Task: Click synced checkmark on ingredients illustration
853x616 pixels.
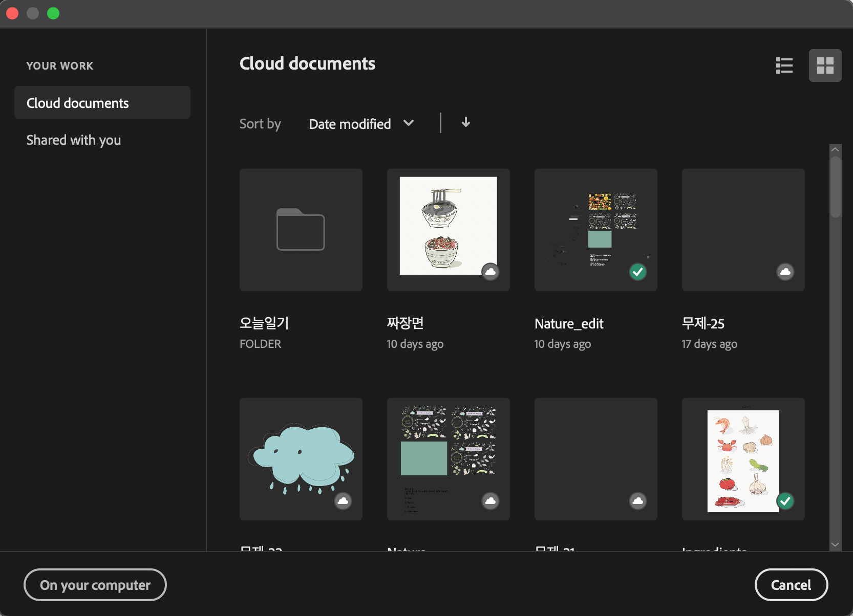Action: [x=785, y=501]
